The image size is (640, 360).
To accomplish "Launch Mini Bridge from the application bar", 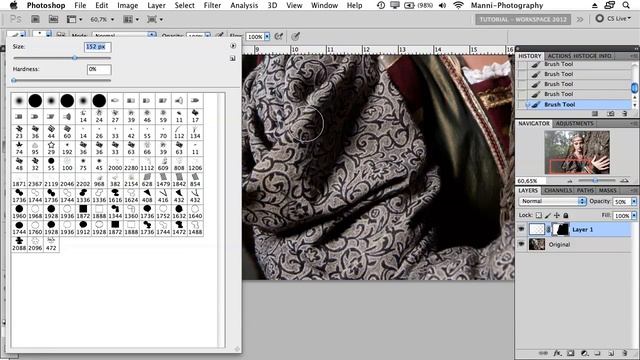I will coord(53,19).
